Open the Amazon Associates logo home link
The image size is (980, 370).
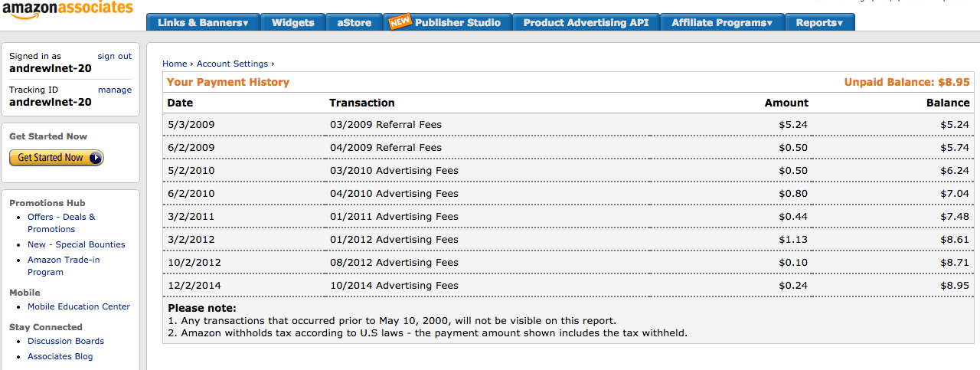coord(67,10)
